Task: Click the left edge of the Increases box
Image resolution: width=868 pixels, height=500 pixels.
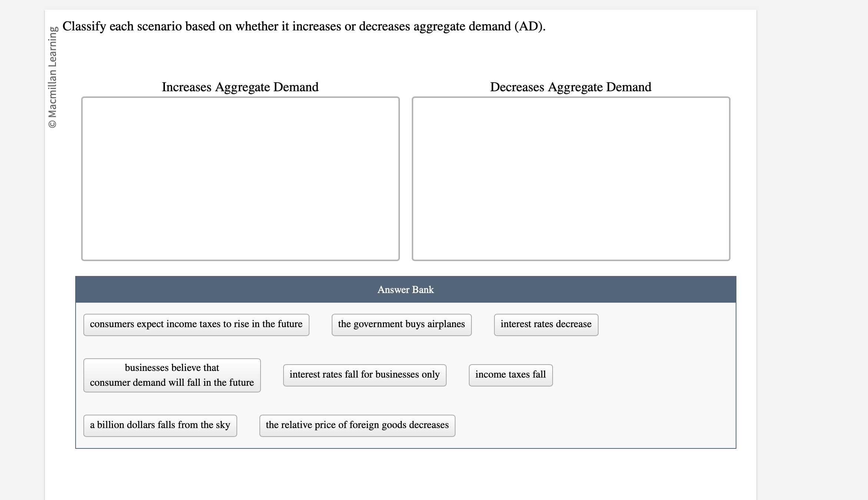Action: tap(83, 178)
